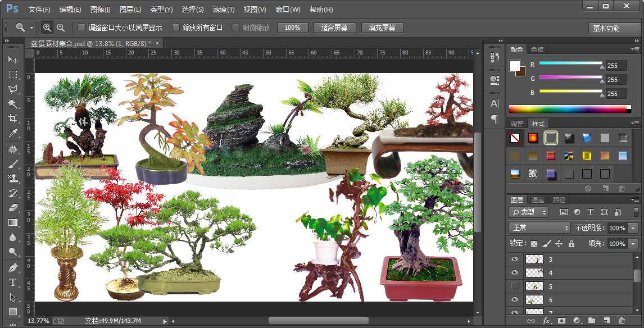644x328 pixels.
Task: Select the Move tool
Action: 13,60
